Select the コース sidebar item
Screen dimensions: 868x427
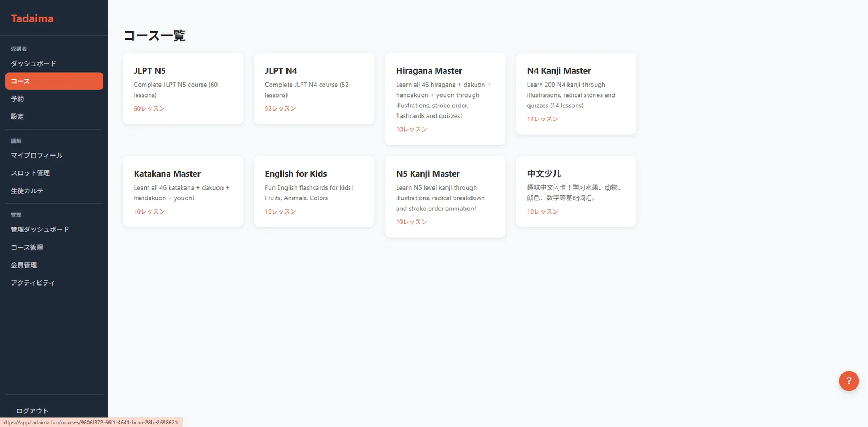click(x=54, y=81)
